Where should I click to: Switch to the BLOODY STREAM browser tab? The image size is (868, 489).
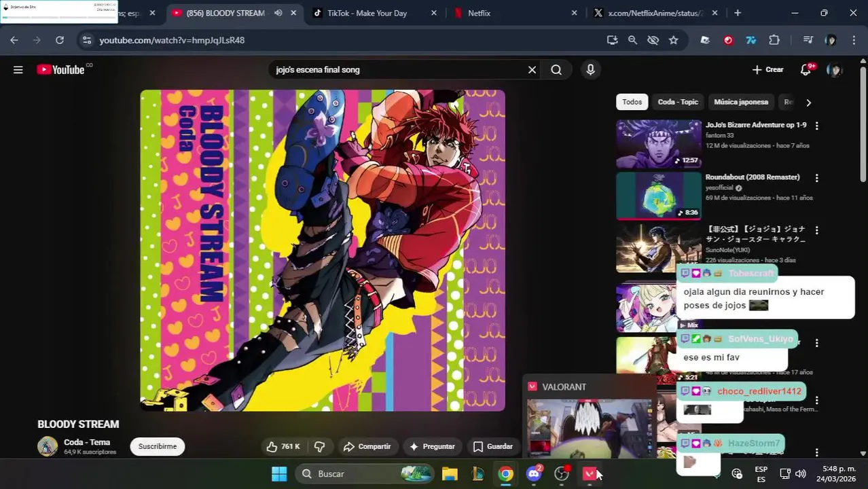click(224, 13)
